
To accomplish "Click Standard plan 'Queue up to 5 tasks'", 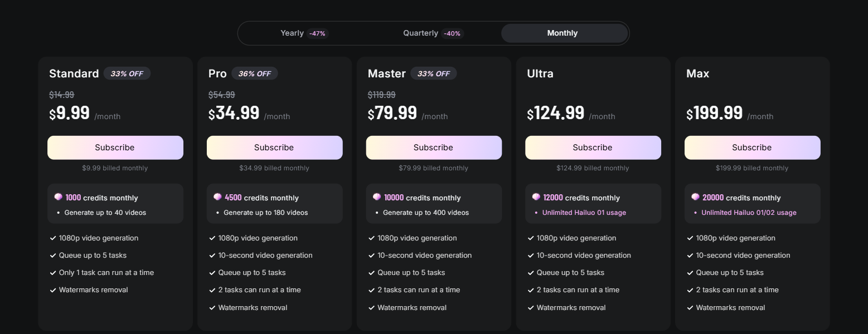I will [93, 256].
